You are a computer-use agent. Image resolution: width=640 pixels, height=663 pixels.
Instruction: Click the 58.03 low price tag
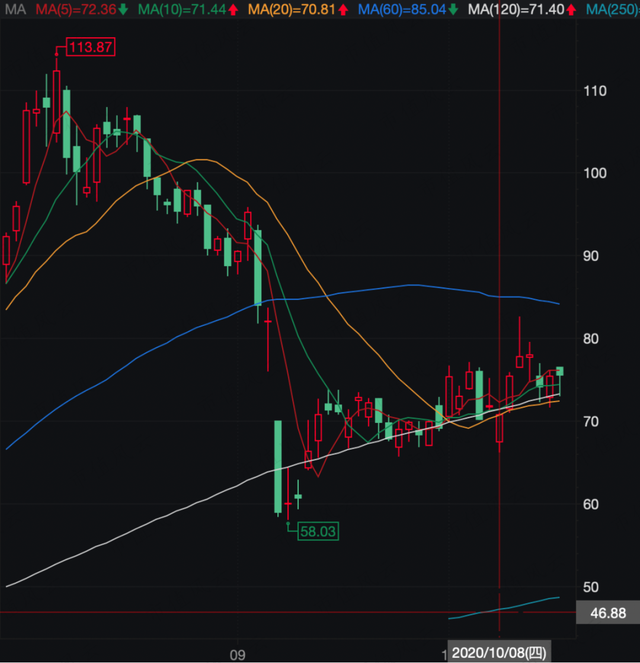[x=318, y=531]
